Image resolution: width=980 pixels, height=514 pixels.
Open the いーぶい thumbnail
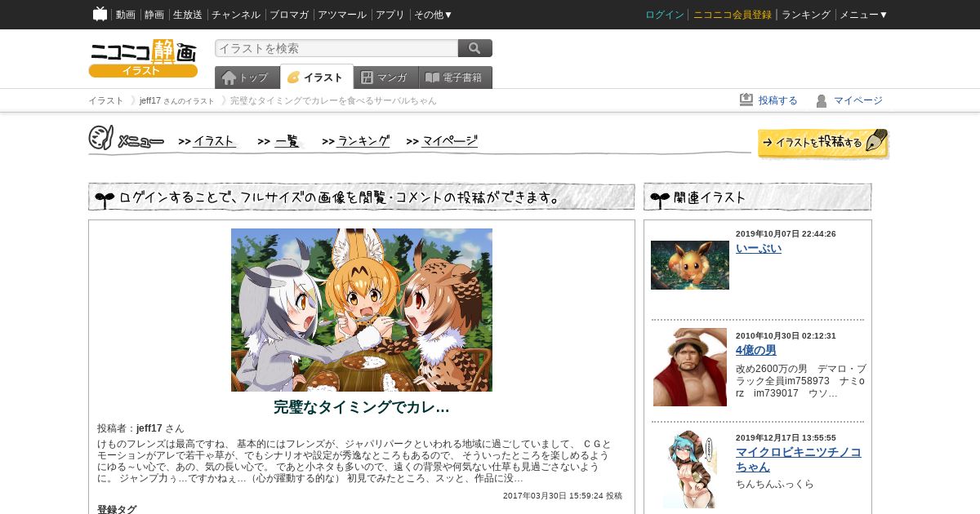[690, 265]
